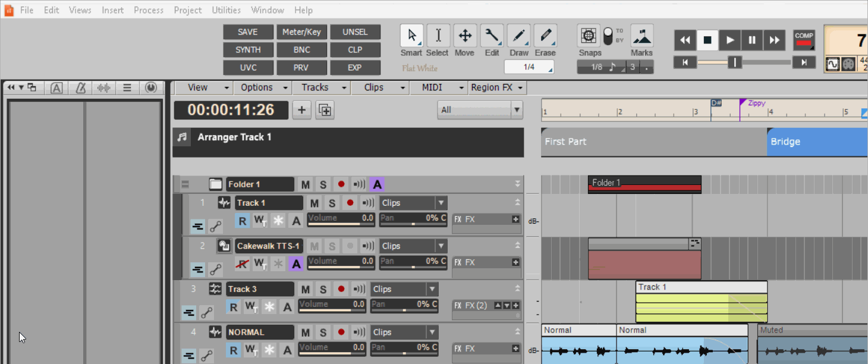Click the Snaps grid icon

click(x=589, y=36)
